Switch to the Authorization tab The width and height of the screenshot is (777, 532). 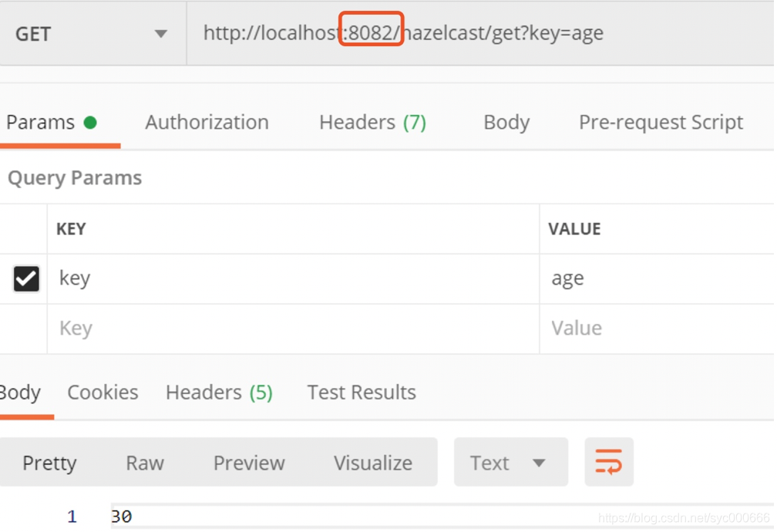point(206,122)
